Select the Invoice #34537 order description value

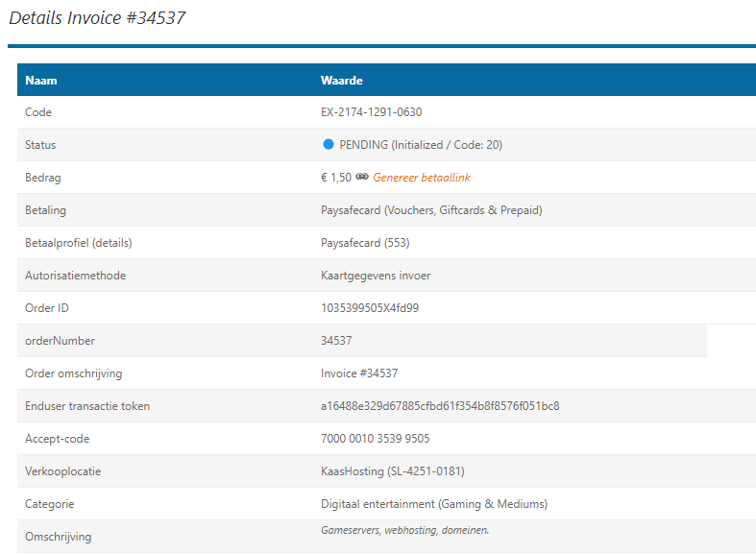359,373
